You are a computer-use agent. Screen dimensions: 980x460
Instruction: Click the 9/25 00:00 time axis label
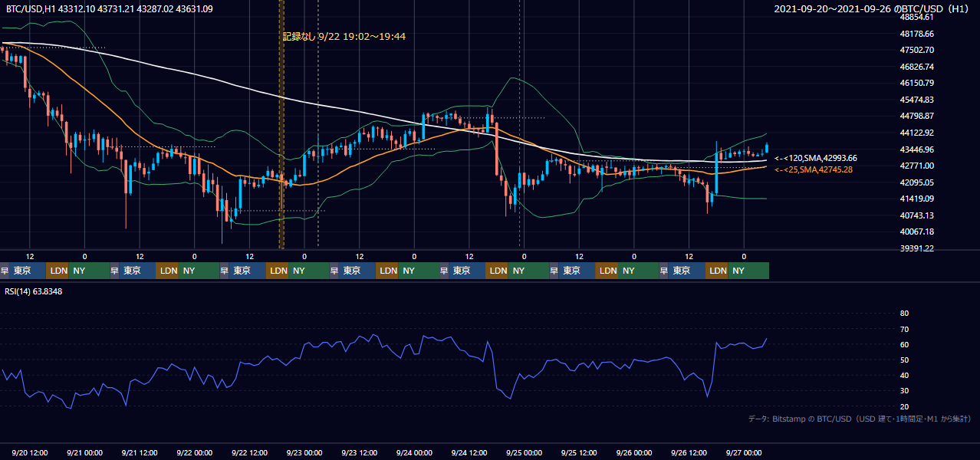point(525,452)
